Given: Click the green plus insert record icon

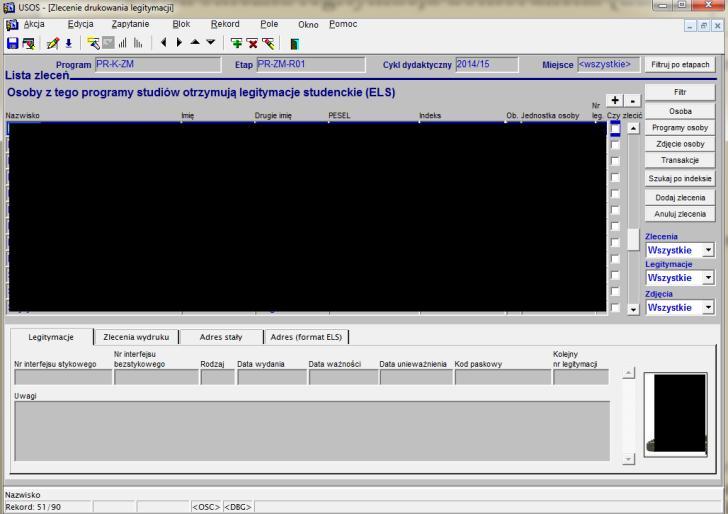Looking at the screenshot, I should pos(237,44).
